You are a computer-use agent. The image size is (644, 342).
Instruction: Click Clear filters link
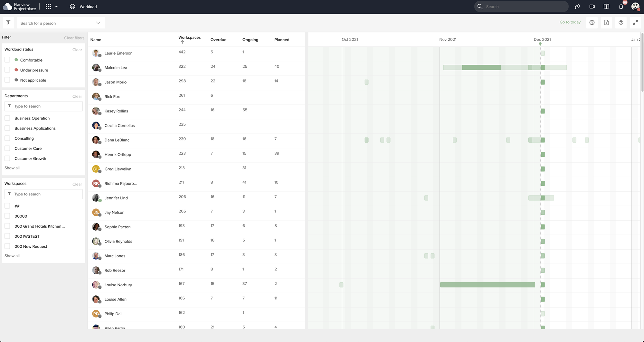[74, 38]
